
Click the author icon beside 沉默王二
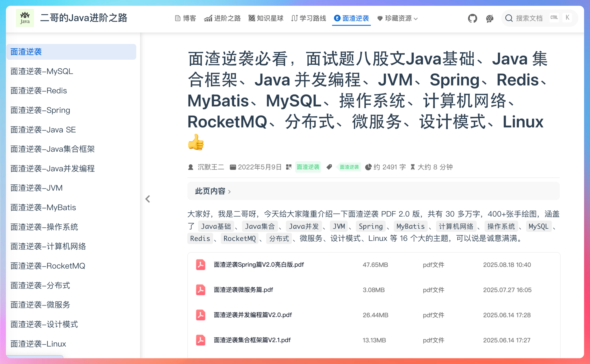pos(191,167)
